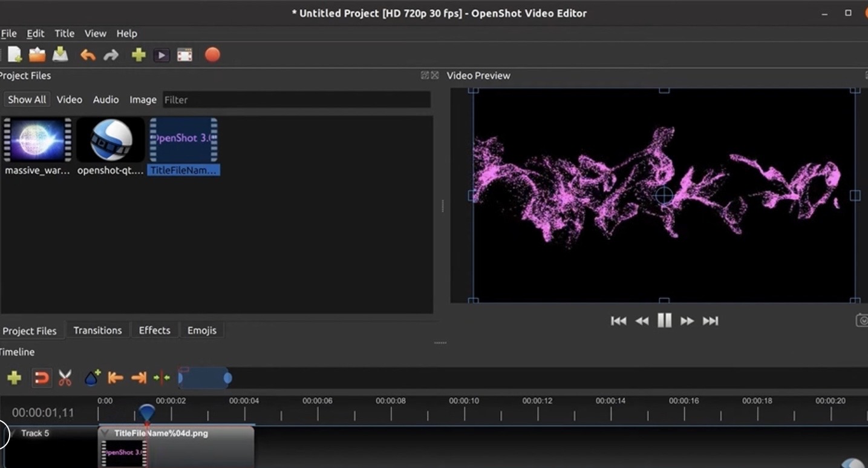868x468 pixels.
Task: Click the project files Filter text field
Action: click(x=296, y=100)
